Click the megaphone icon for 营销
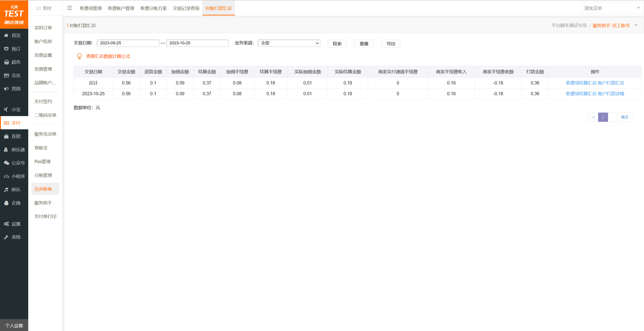The image size is (644, 331). pyautogui.click(x=6, y=89)
